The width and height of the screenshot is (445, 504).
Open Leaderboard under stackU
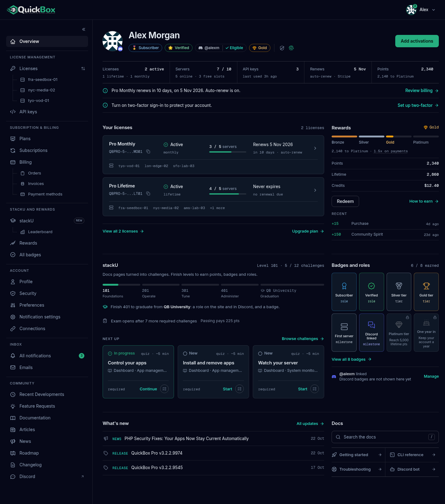[x=53, y=232]
